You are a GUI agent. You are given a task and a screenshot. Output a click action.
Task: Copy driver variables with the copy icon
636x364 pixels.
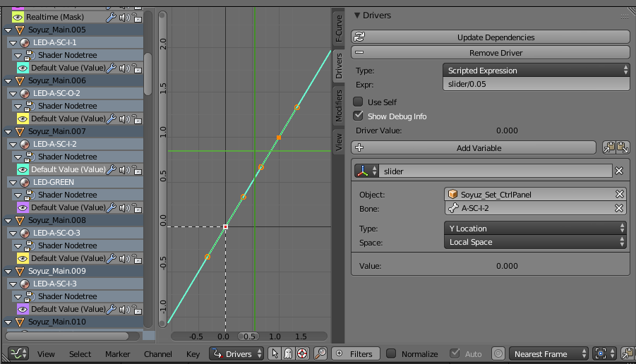pyautogui.click(x=608, y=147)
